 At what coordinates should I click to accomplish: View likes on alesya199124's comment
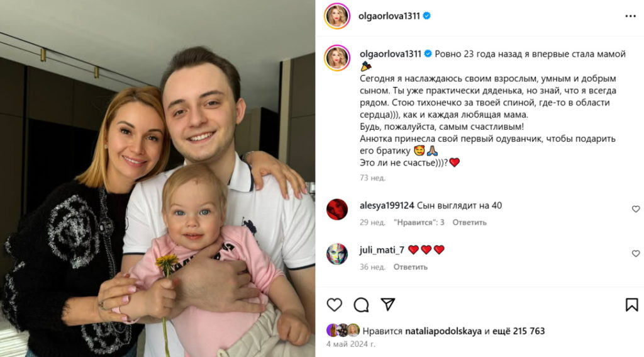419,222
